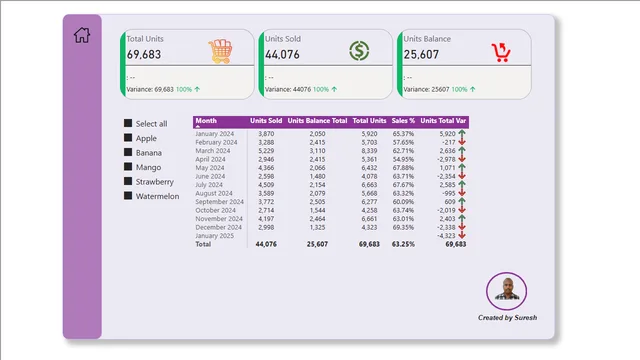The width and height of the screenshot is (640, 360).
Task: Select the January 2024 month cell
Action: click(x=215, y=133)
